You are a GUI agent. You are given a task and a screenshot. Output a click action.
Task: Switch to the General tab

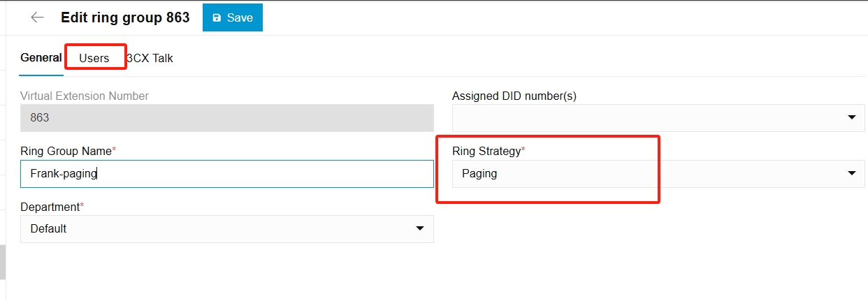[41, 58]
